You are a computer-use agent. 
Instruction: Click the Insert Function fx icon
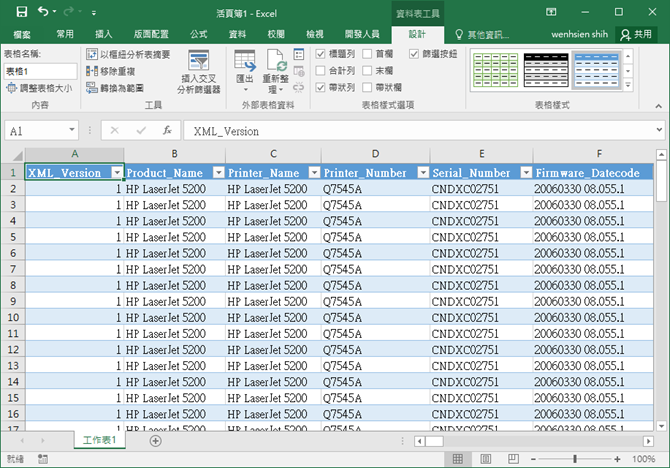click(x=168, y=130)
